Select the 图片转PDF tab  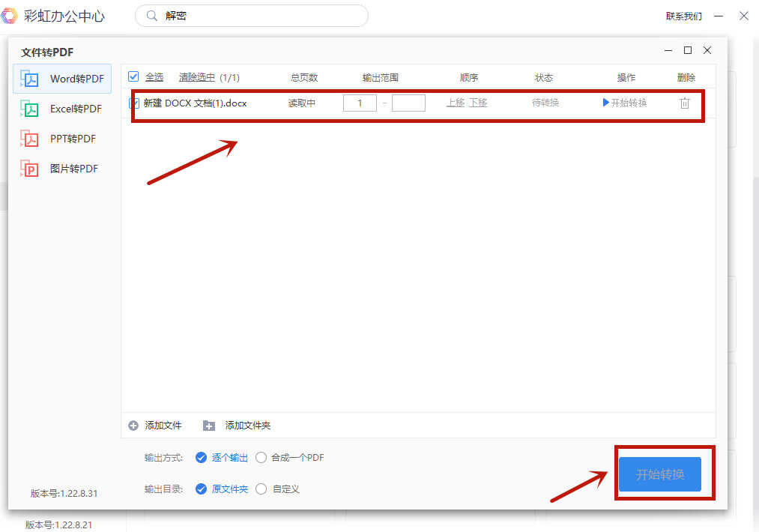point(62,169)
